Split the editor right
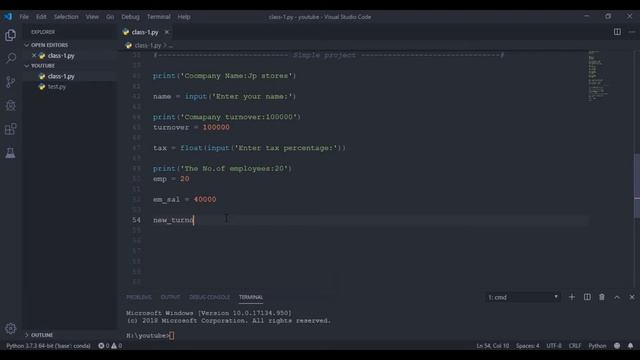640x360 pixels. (617, 32)
